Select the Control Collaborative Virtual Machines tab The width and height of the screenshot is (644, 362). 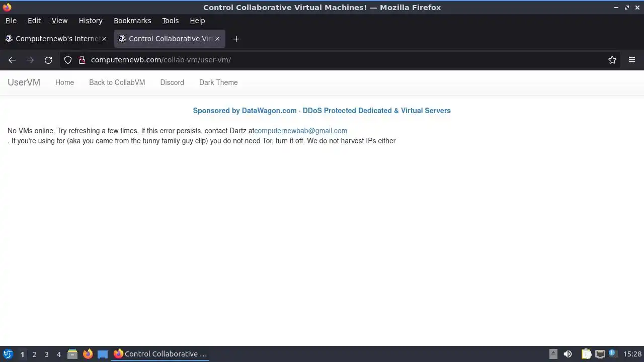pos(170,39)
